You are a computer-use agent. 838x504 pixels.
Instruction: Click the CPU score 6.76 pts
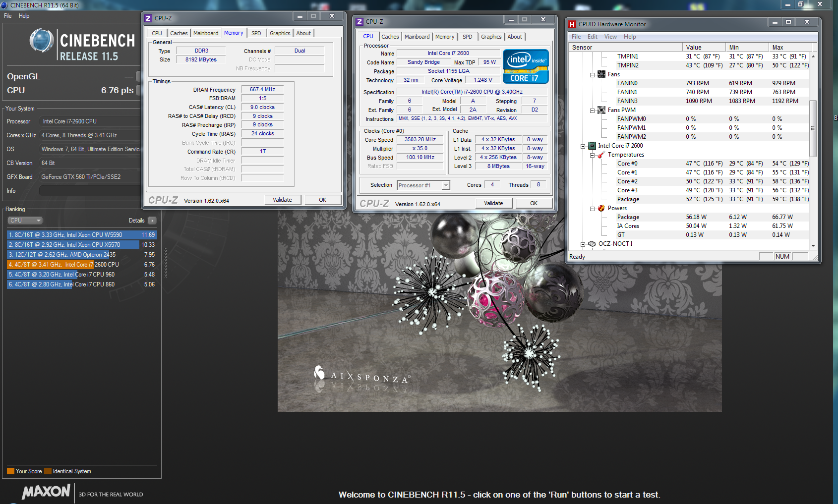[x=117, y=90]
